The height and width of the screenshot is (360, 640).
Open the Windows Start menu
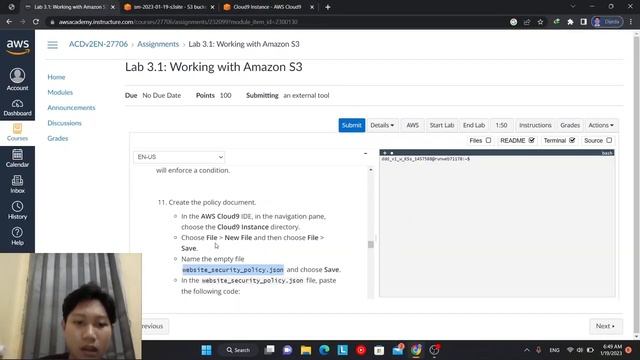(x=207, y=350)
